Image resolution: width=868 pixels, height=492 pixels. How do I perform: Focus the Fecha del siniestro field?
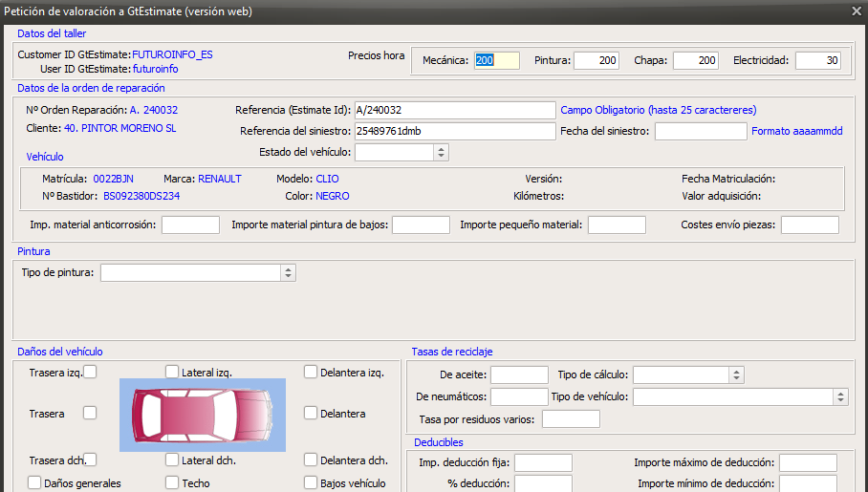point(701,131)
